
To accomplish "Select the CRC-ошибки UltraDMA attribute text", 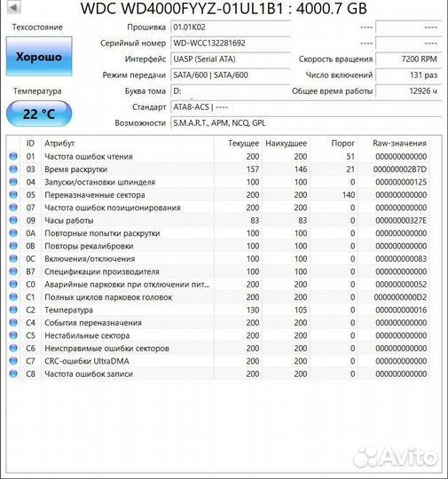I will click(x=87, y=361).
